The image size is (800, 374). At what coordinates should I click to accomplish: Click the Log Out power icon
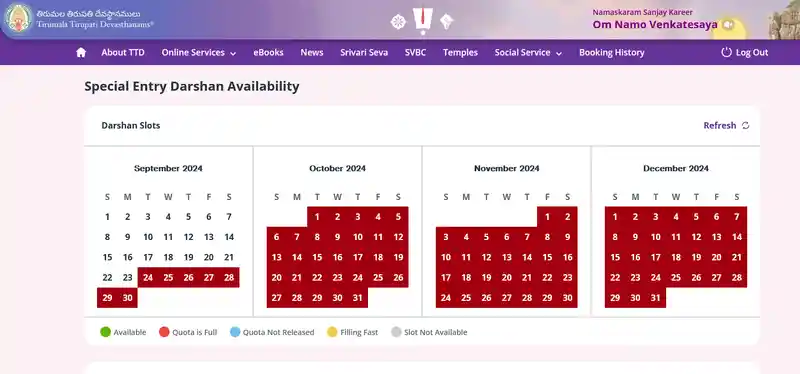(x=726, y=52)
